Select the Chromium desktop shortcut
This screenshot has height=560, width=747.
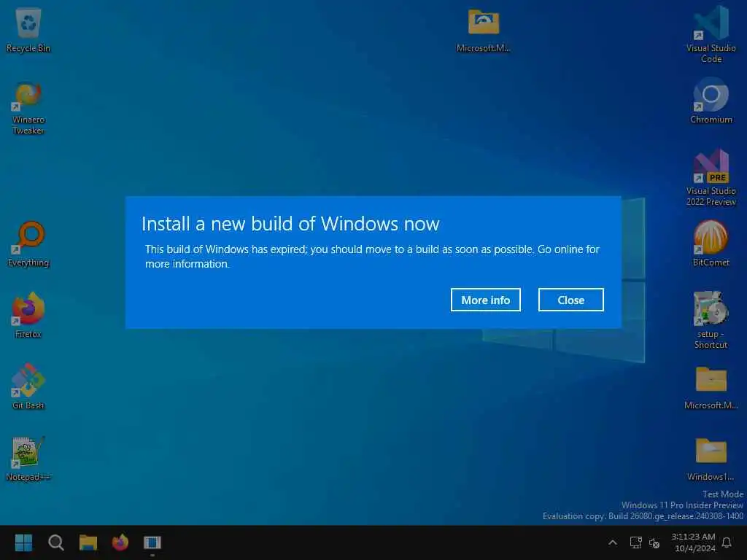coord(711,101)
